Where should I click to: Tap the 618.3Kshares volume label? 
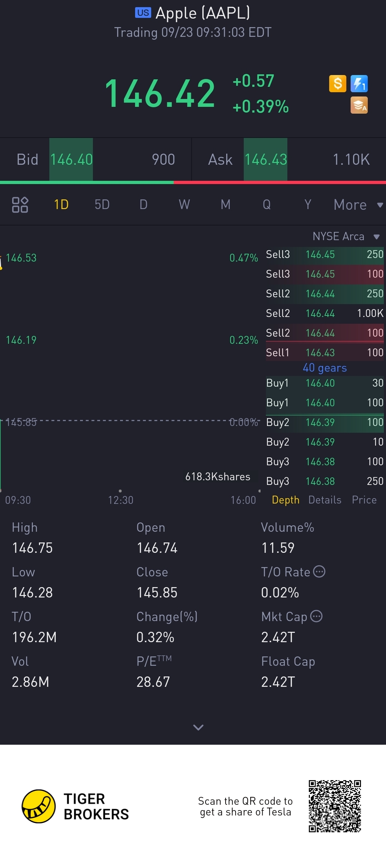pyautogui.click(x=218, y=477)
